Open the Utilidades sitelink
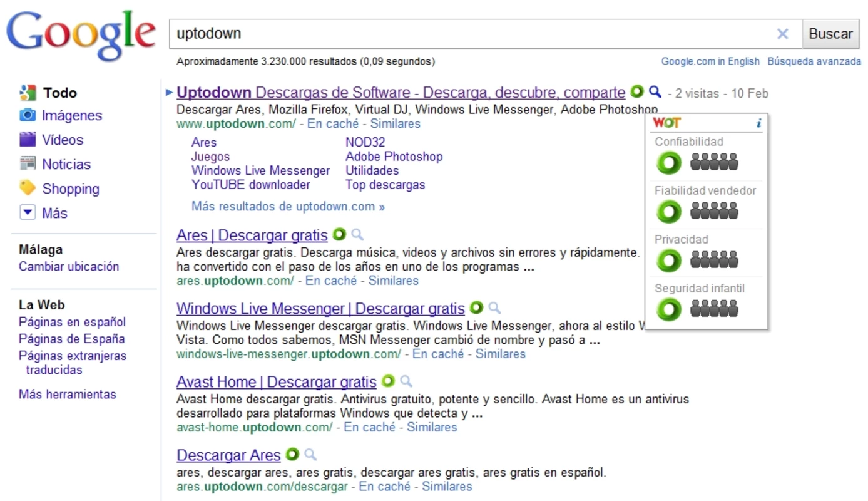 372,170
